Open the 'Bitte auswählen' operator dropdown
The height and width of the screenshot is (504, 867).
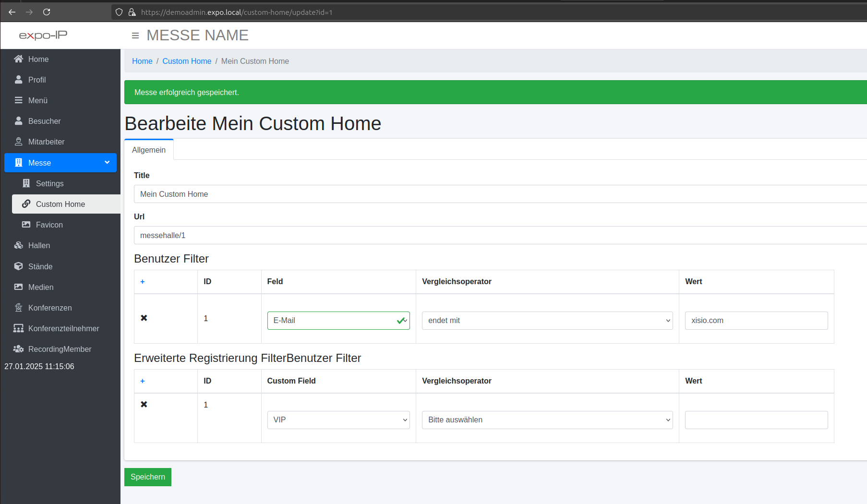click(547, 420)
